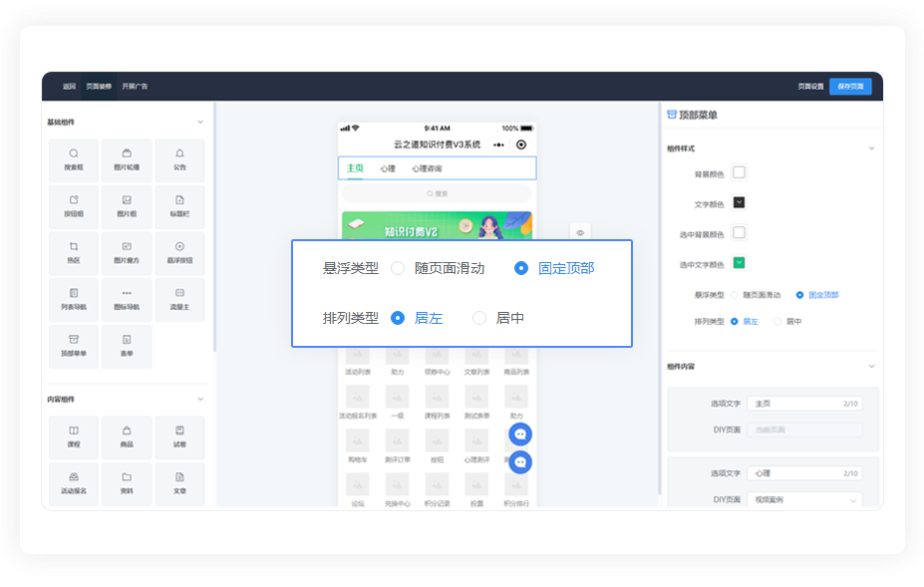
Task: Add the 资料 materials folder component
Action: pos(127,484)
